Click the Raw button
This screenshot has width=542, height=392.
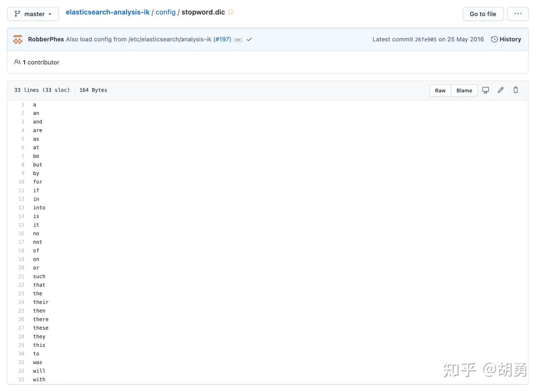pos(440,90)
